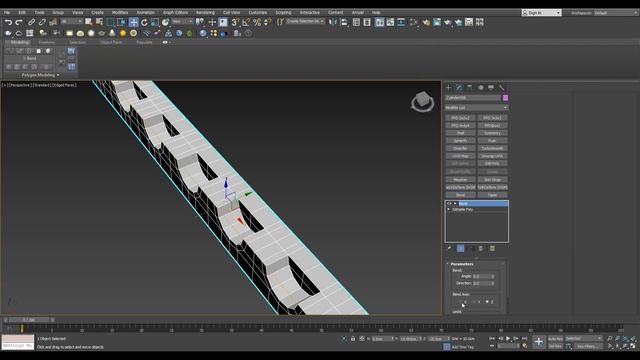Image resolution: width=640 pixels, height=360 pixels.
Task: Click the Symmetry modifier button
Action: coord(492,133)
